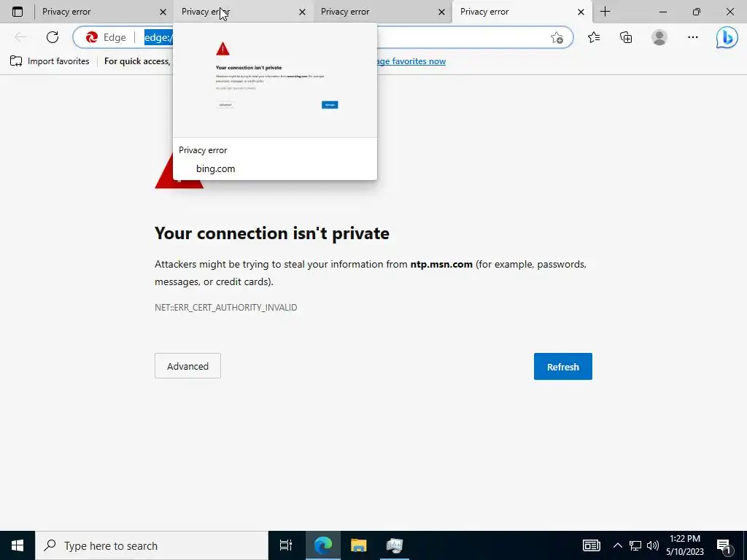Close the second Privacy error tab
The height and width of the screenshot is (560, 747).
pyautogui.click(x=302, y=12)
